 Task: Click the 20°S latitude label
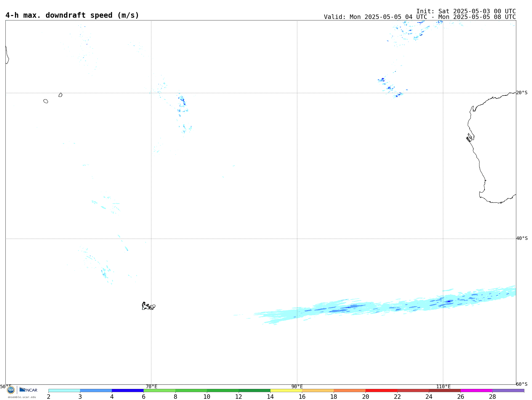coord(522,93)
